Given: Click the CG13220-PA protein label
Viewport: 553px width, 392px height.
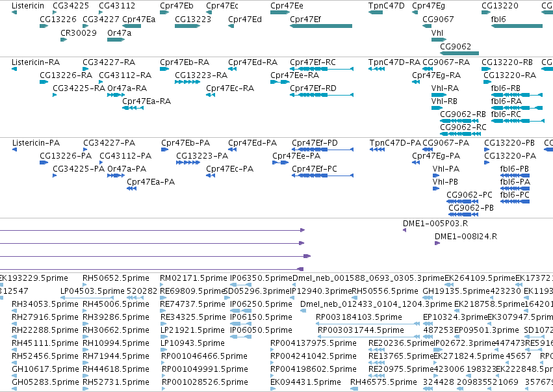Looking at the screenshot, I should click(510, 156).
